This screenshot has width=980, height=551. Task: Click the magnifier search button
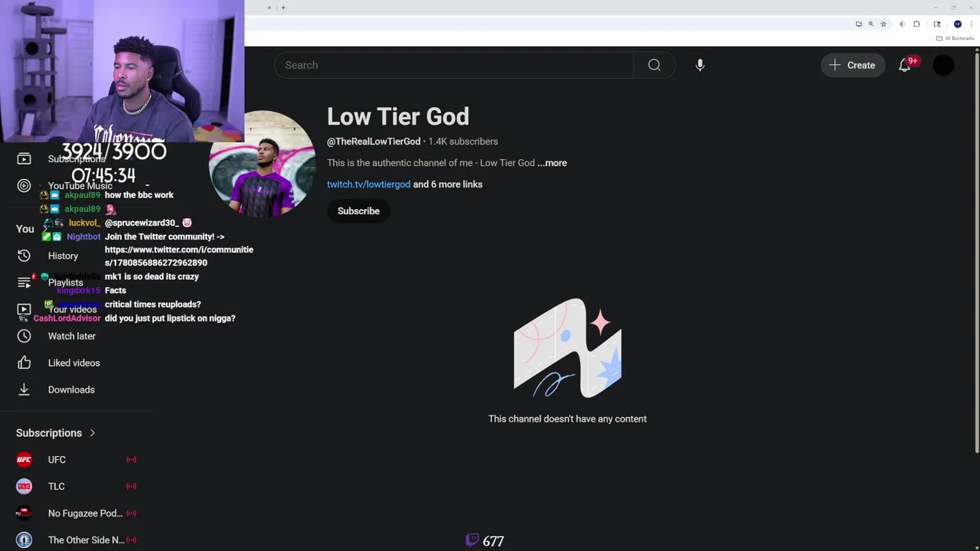tap(654, 65)
